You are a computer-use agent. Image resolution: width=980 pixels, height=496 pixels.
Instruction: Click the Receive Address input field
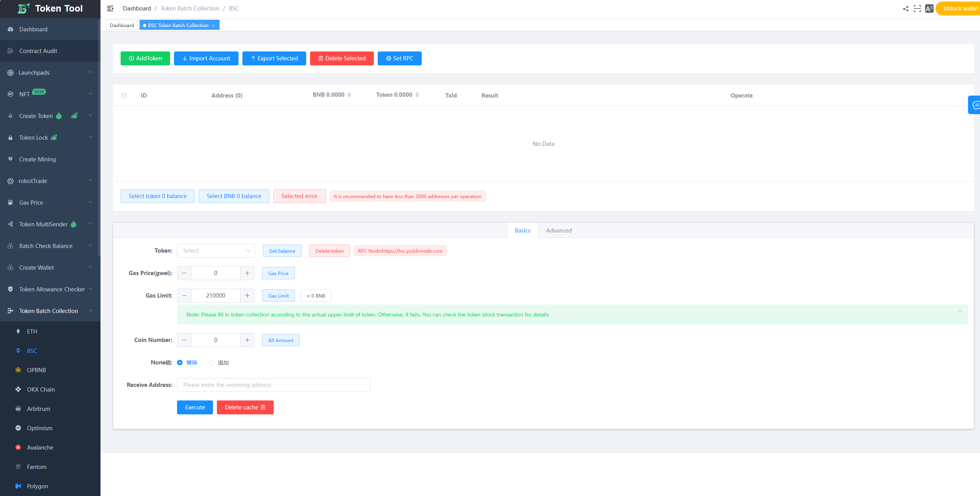click(273, 385)
